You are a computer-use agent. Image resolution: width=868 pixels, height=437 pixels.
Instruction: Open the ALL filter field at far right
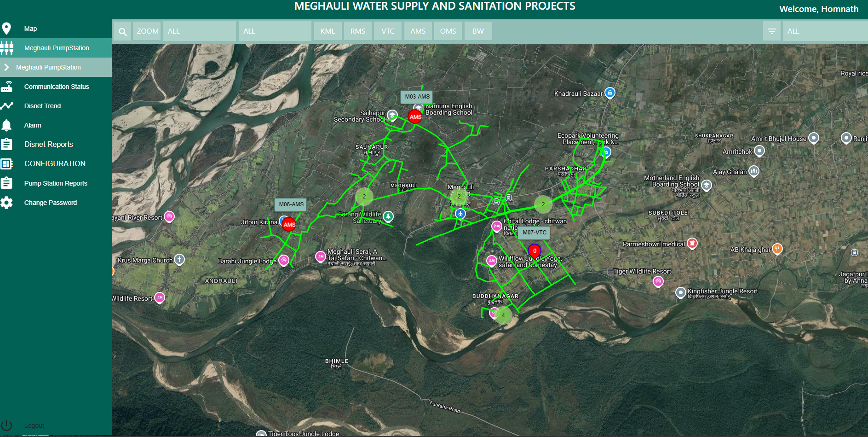pyautogui.click(x=824, y=31)
